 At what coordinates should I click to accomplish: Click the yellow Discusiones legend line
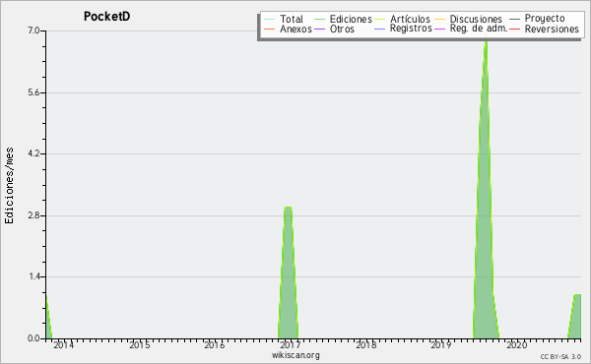pyautogui.click(x=440, y=19)
